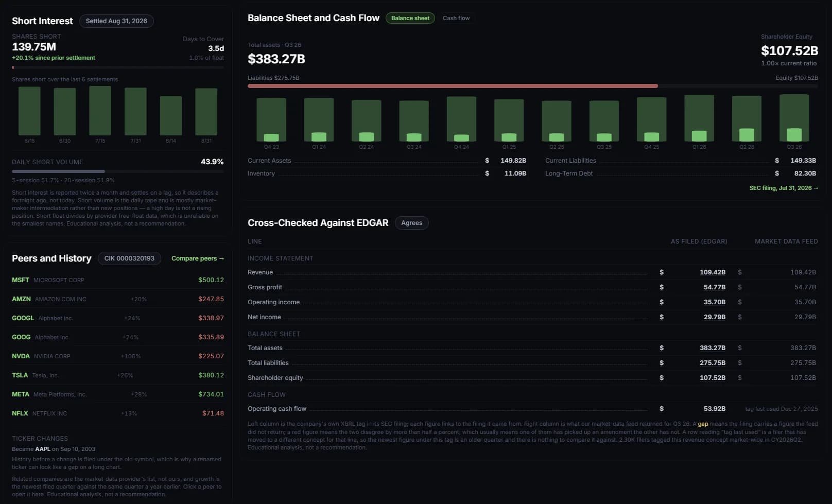Select the Balance sheet tab
832x504 pixels.
[x=410, y=18]
